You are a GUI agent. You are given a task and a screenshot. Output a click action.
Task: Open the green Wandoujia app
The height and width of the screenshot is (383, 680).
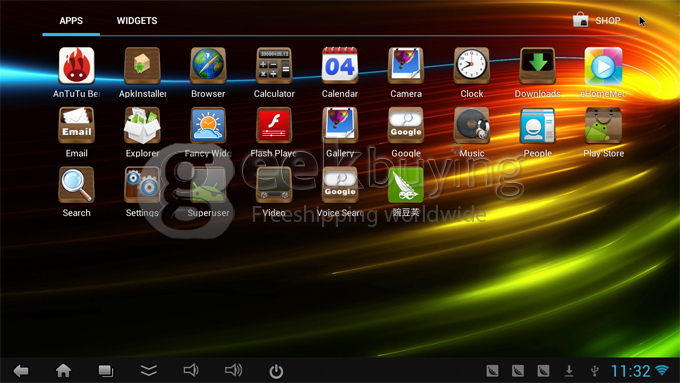point(406,185)
